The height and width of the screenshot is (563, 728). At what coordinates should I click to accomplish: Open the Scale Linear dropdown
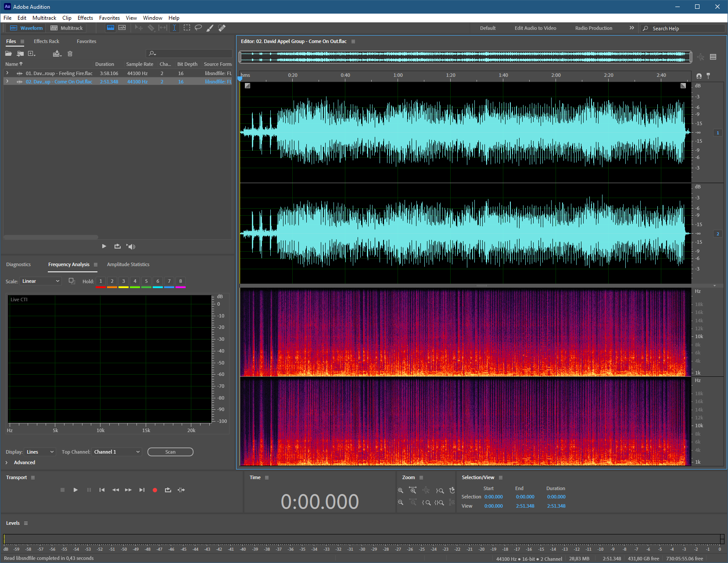(40, 281)
